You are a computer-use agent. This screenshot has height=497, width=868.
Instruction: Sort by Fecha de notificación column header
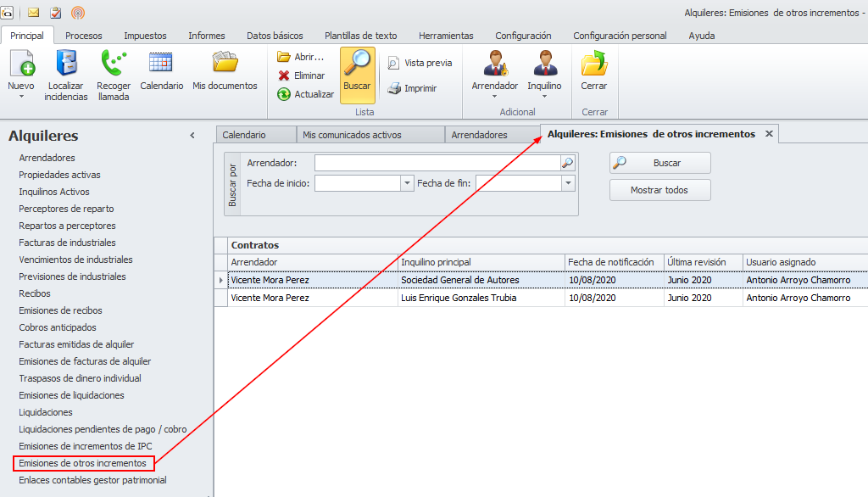click(614, 262)
